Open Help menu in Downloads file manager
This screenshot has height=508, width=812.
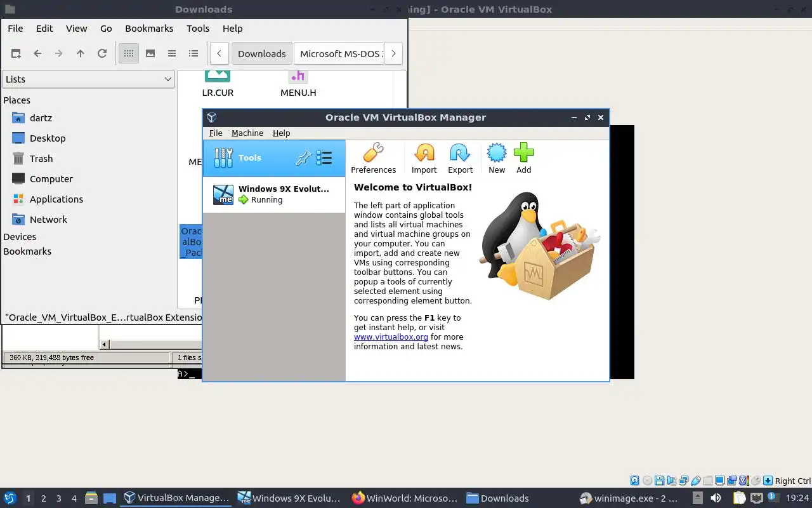[232, 29]
